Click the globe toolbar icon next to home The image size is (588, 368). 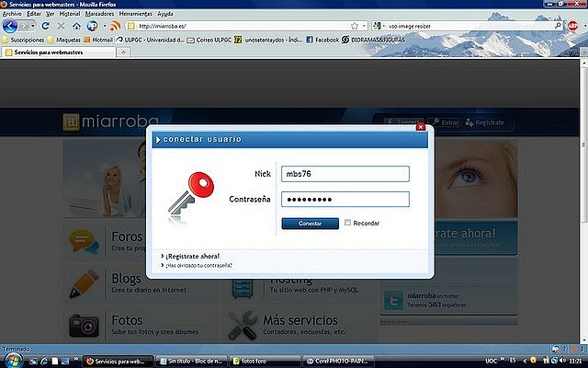(92, 26)
